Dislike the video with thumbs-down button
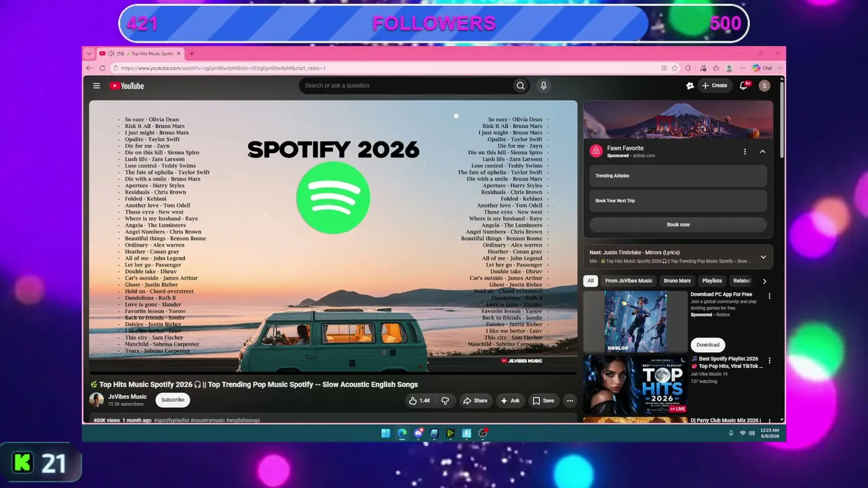 tap(445, 401)
